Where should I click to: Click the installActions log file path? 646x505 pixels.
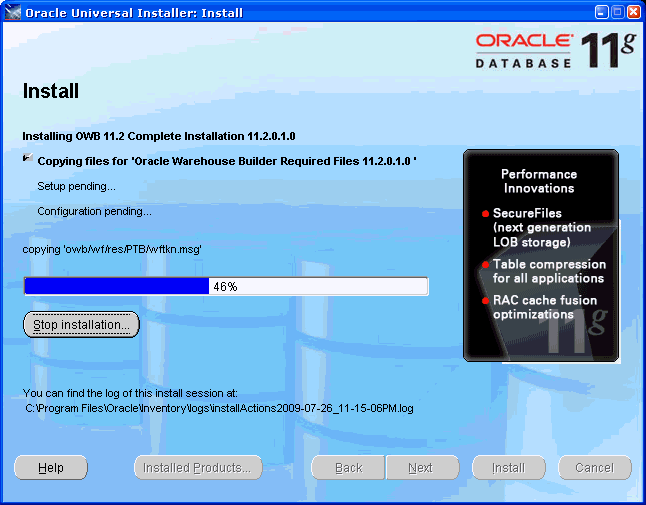(x=219, y=408)
